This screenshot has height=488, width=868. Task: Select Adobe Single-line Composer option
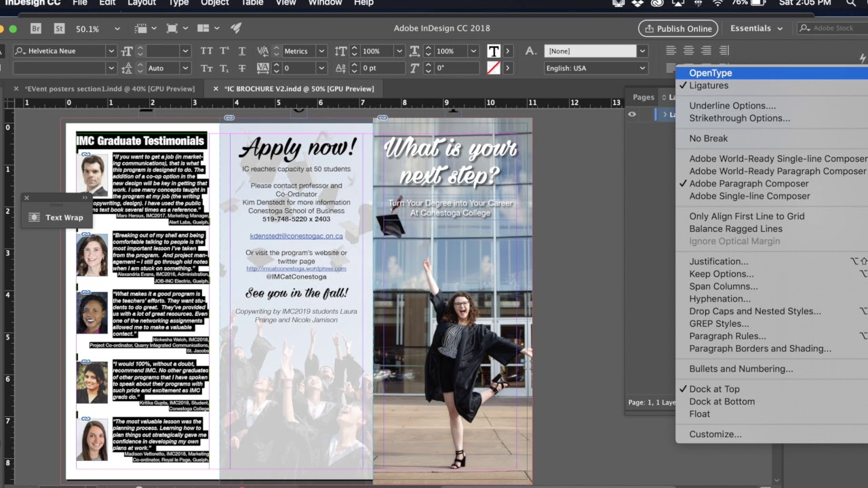tap(749, 196)
